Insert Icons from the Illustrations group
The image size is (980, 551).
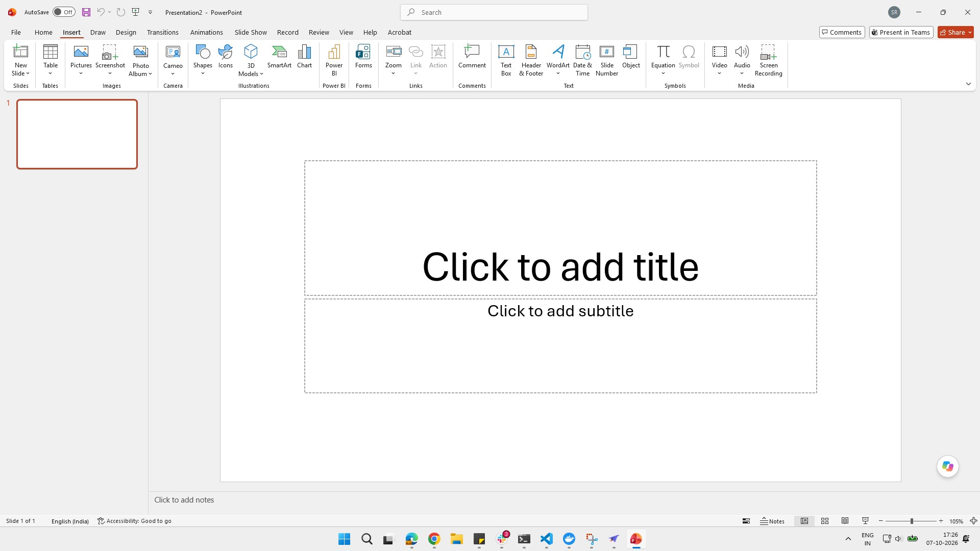[x=225, y=56]
